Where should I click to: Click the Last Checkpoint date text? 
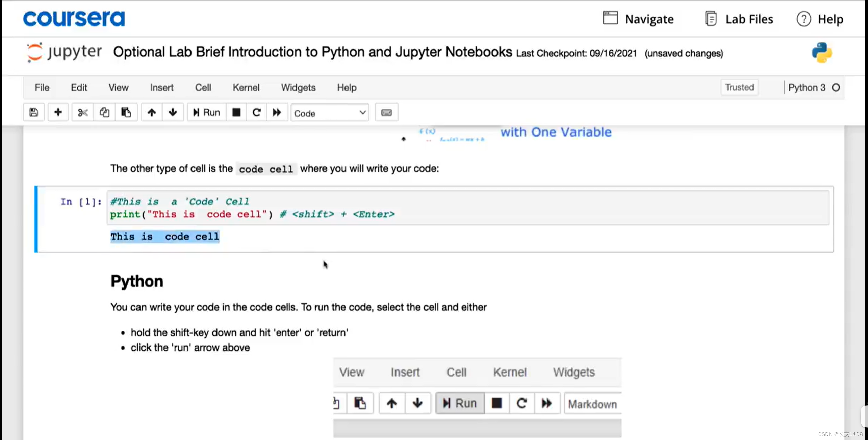pos(576,53)
